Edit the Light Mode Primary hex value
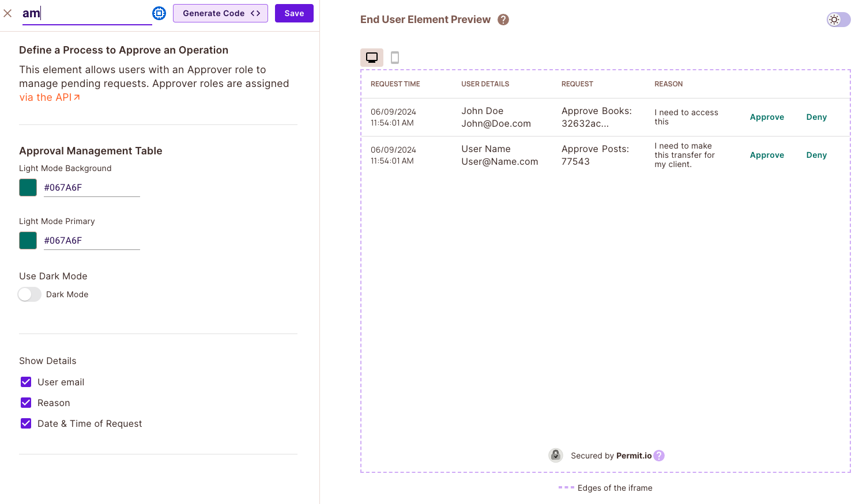The height and width of the screenshot is (504, 859). coord(91,240)
